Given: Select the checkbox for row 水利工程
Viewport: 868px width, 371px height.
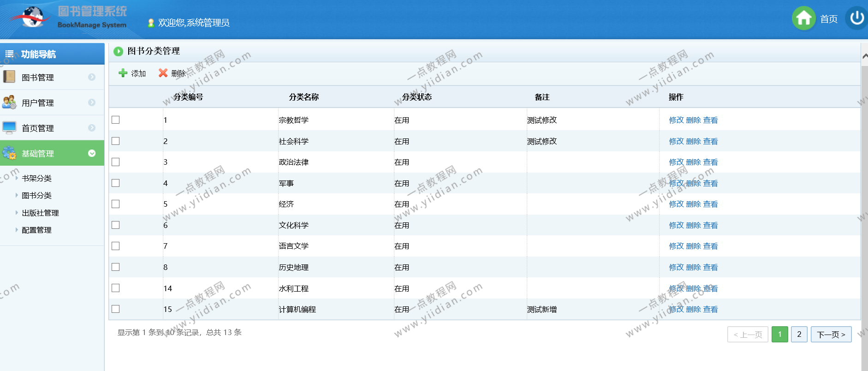Looking at the screenshot, I should [116, 288].
